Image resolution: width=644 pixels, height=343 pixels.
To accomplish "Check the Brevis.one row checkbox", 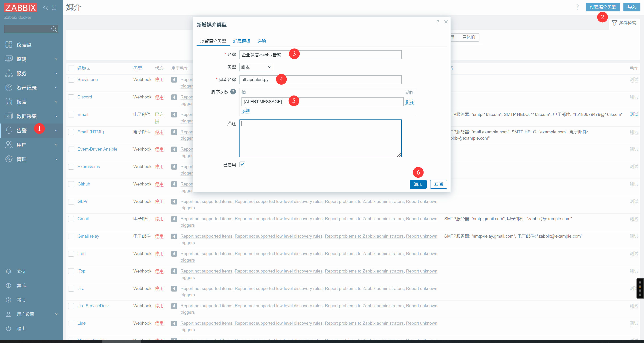I will point(71,80).
